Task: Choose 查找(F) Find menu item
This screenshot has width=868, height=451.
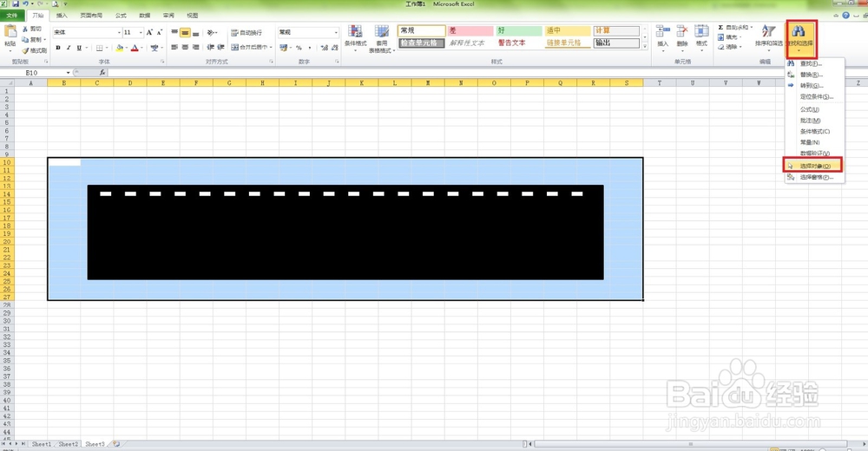Action: pos(814,63)
